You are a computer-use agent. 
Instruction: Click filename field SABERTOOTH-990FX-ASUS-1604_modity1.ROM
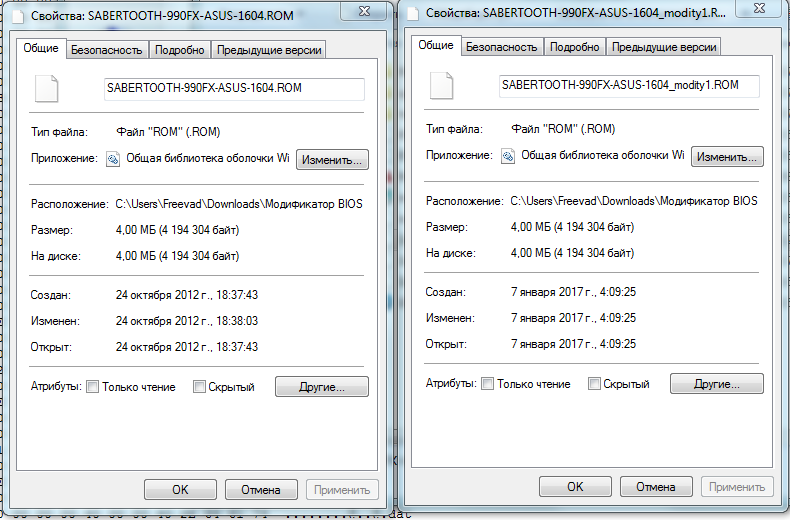[629, 86]
